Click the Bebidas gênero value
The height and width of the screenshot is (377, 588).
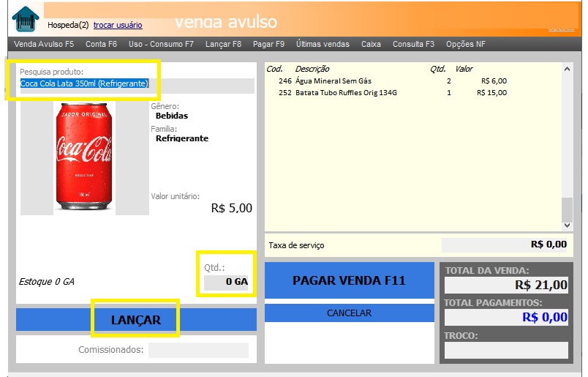pyautogui.click(x=172, y=116)
